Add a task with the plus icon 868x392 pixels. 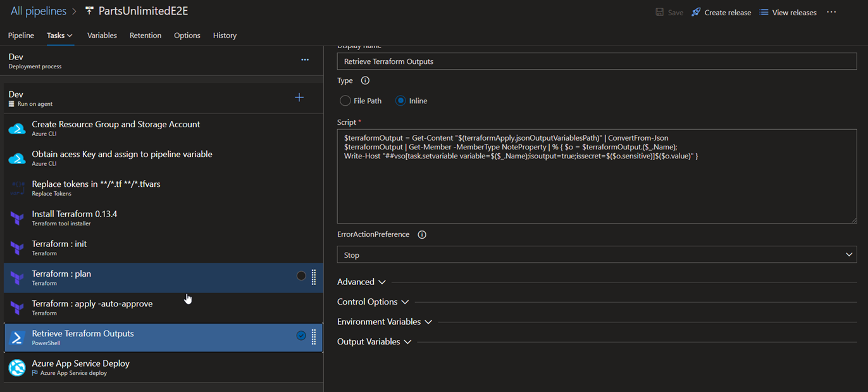299,98
